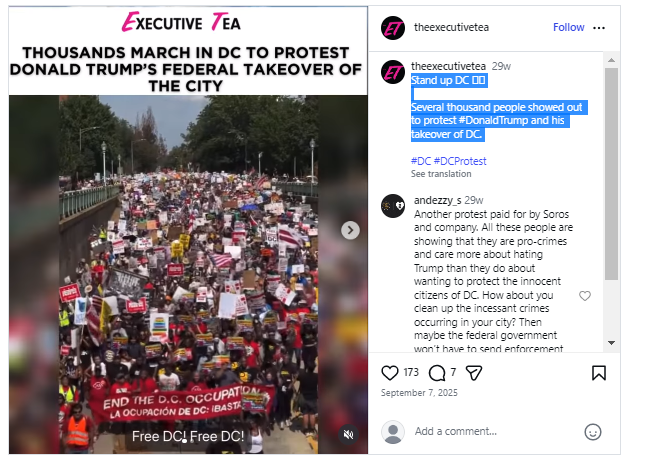Save the post with the bookmark icon
The image size is (645, 470).
click(599, 373)
